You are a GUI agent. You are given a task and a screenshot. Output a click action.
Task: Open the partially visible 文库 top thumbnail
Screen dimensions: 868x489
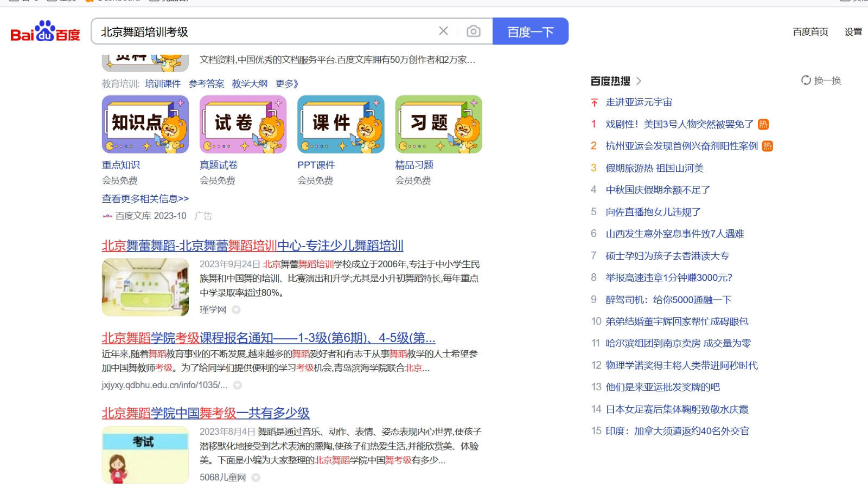click(145, 63)
